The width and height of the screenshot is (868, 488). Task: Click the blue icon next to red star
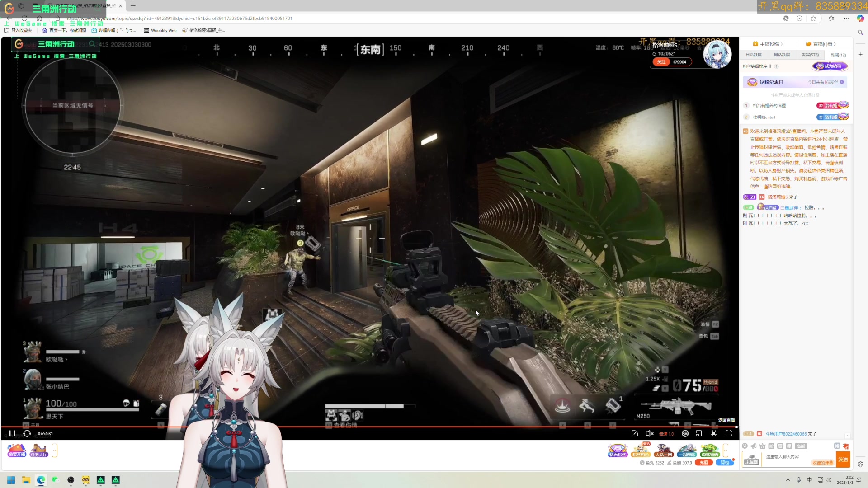(x=837, y=446)
